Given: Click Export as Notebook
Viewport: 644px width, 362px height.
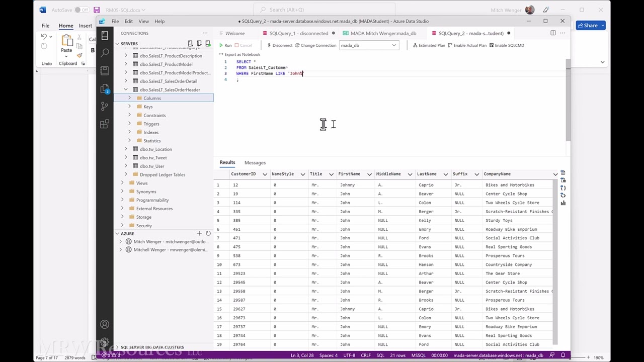Looking at the screenshot, I should click(x=239, y=54).
